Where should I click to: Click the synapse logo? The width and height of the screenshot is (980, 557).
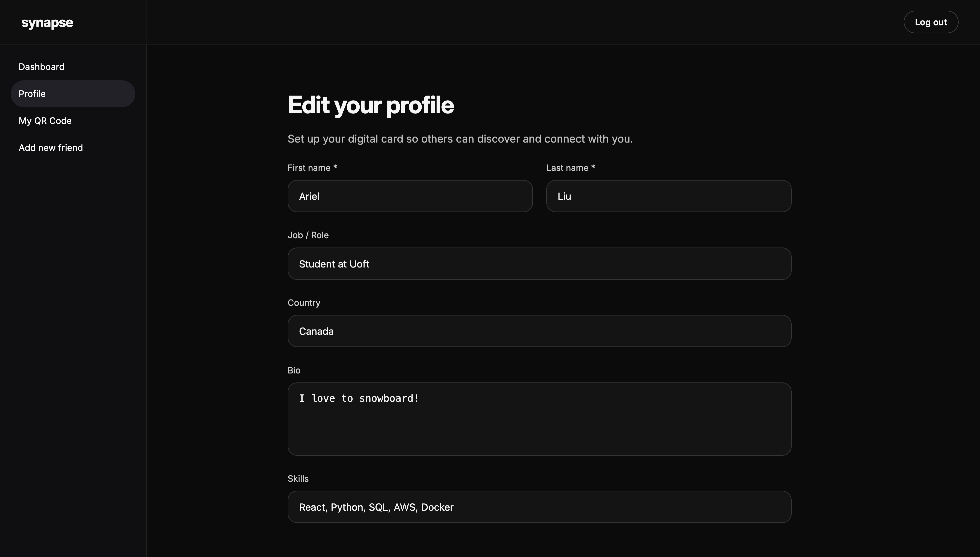[x=47, y=23]
